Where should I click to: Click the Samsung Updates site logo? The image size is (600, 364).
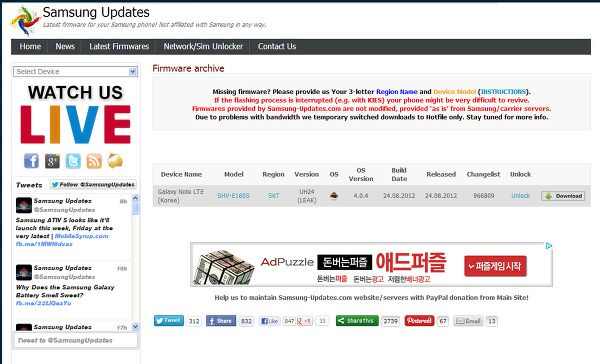point(25,20)
